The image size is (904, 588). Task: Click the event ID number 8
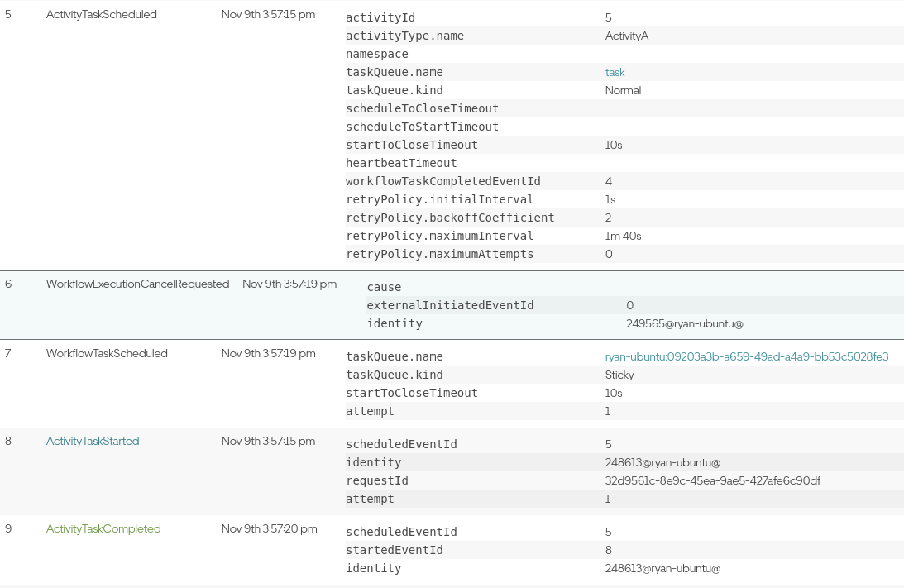click(x=8, y=441)
